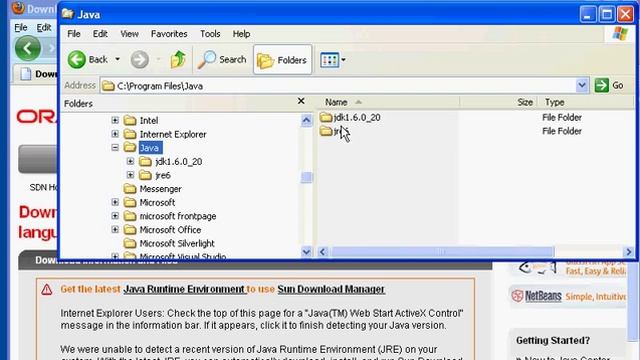Open Java Runtime Environment link on webpage
Image resolution: width=640 pixels, height=360 pixels.
[184, 289]
